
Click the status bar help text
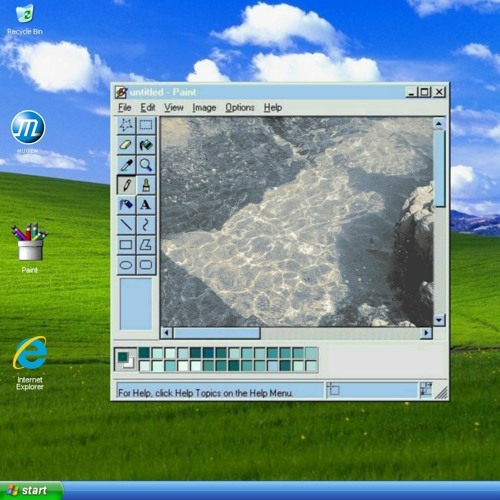tap(206, 393)
